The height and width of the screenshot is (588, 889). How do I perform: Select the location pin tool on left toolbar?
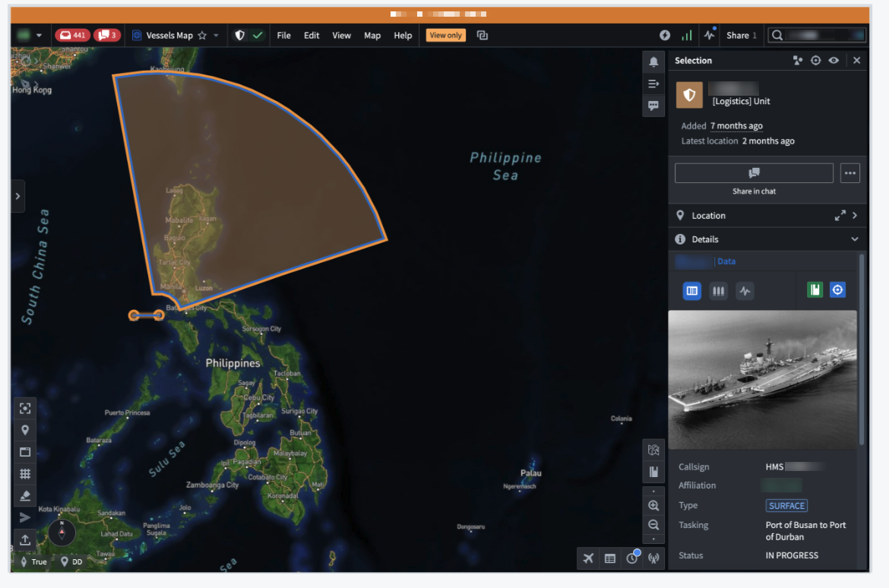point(25,431)
